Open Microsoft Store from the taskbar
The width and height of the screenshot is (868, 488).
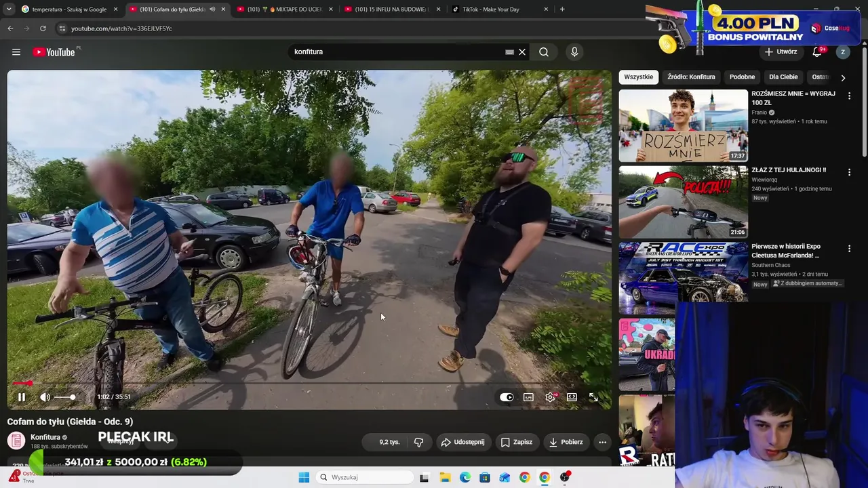pos(485,477)
